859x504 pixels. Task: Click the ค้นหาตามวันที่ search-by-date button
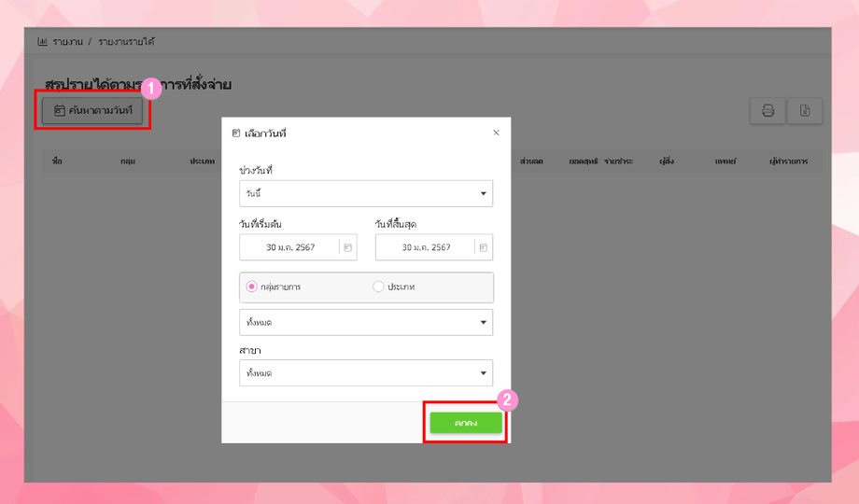click(92, 111)
